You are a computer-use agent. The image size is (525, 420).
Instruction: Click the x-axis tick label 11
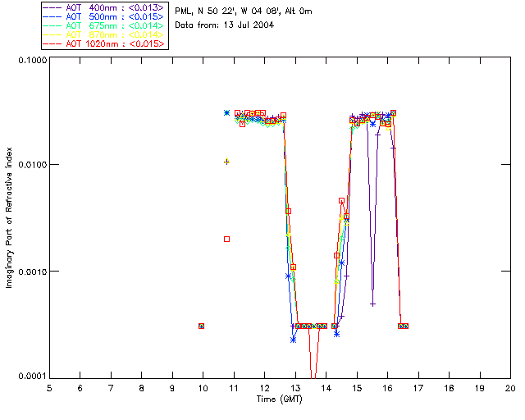[x=234, y=388]
